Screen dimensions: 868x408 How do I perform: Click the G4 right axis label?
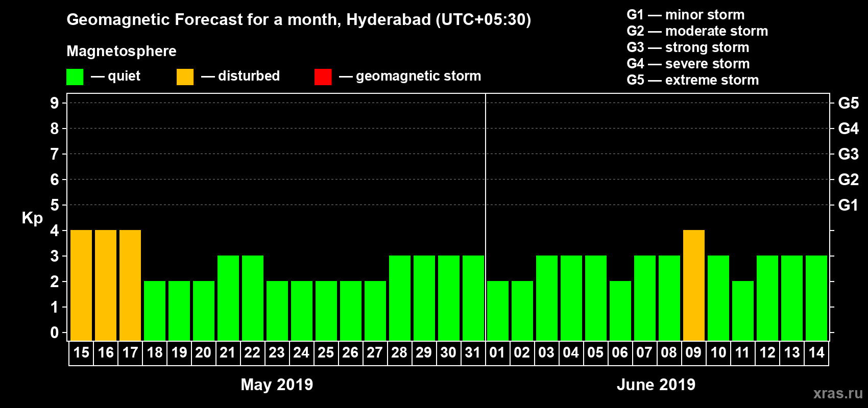(849, 129)
